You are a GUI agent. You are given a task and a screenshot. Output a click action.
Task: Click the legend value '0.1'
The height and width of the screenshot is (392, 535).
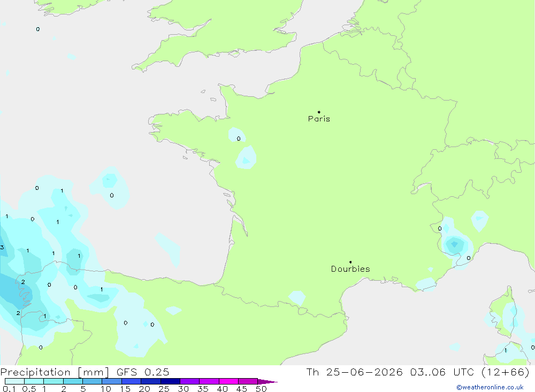9,389
